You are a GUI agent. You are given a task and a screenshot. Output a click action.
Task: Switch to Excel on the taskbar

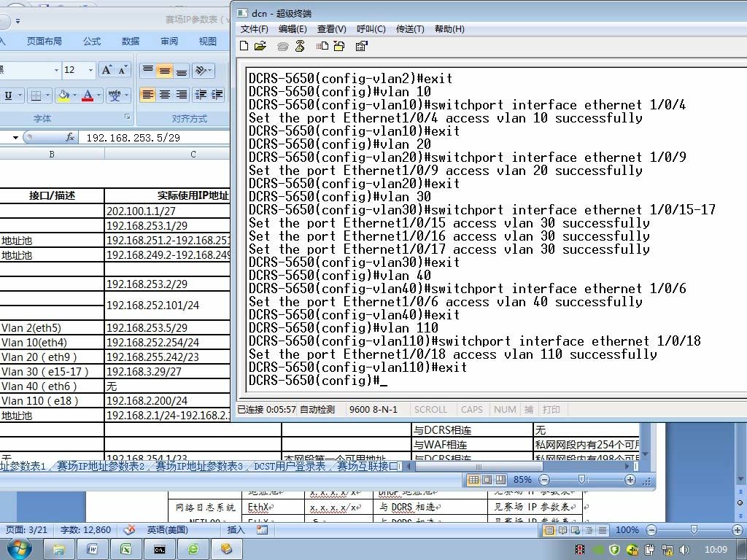click(125, 549)
